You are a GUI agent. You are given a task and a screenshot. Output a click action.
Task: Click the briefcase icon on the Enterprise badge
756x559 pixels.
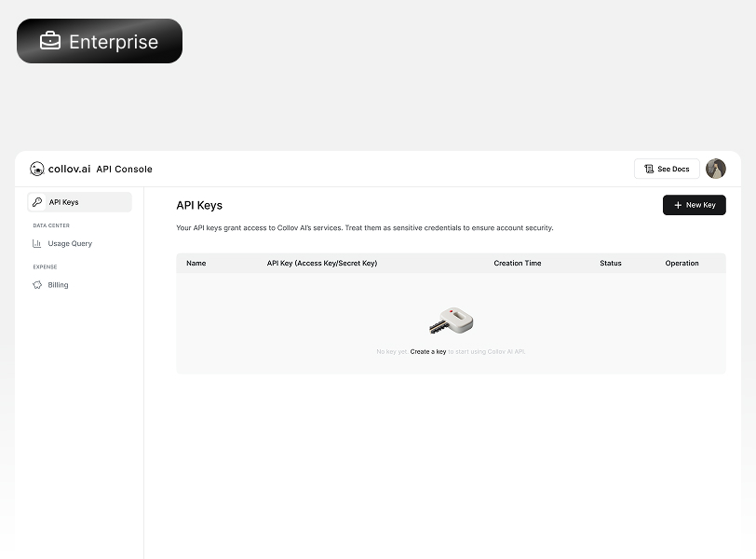pos(48,41)
